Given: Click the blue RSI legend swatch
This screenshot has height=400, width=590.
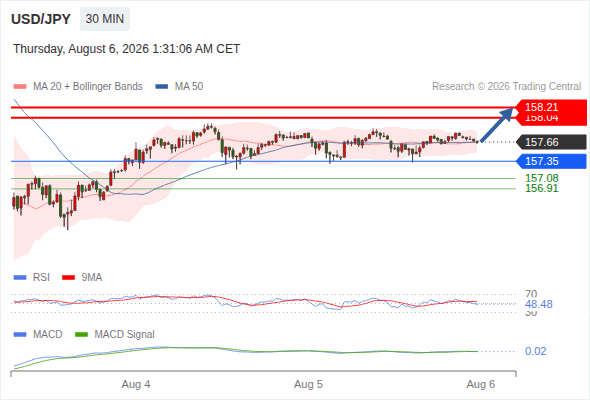Looking at the screenshot, I should (x=20, y=278).
